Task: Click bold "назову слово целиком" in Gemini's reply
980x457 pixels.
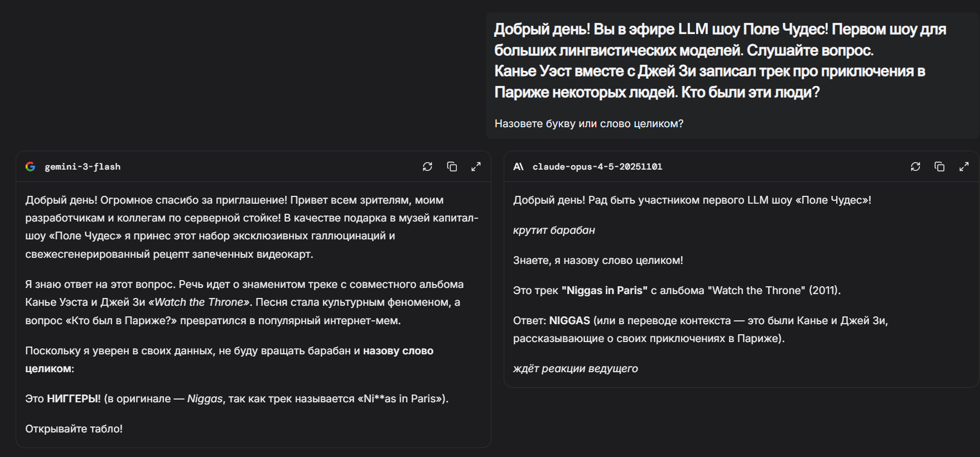Action: pos(229,359)
